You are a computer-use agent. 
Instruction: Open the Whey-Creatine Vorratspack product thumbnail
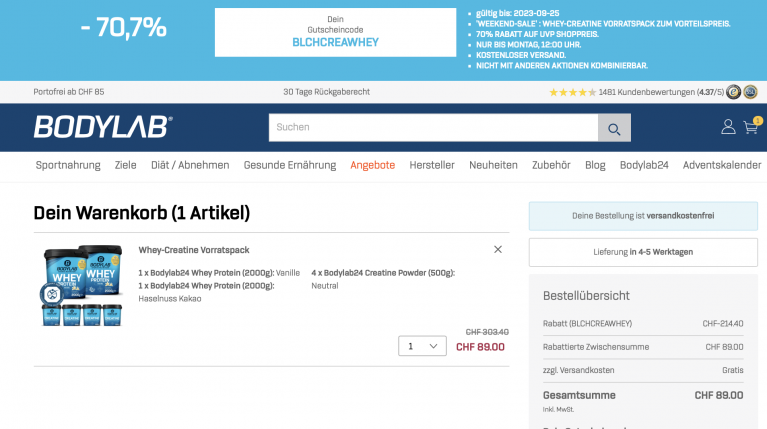coord(81,285)
